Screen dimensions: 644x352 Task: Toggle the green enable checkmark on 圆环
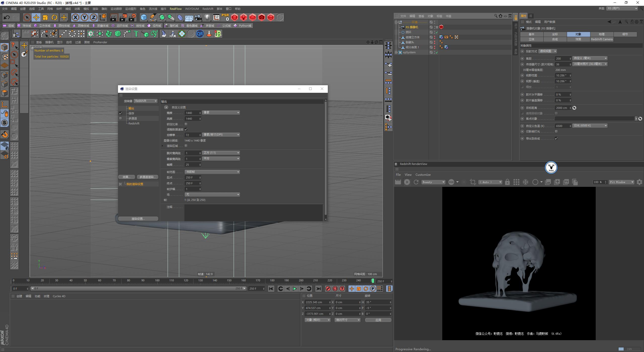pyautogui.click(x=437, y=32)
